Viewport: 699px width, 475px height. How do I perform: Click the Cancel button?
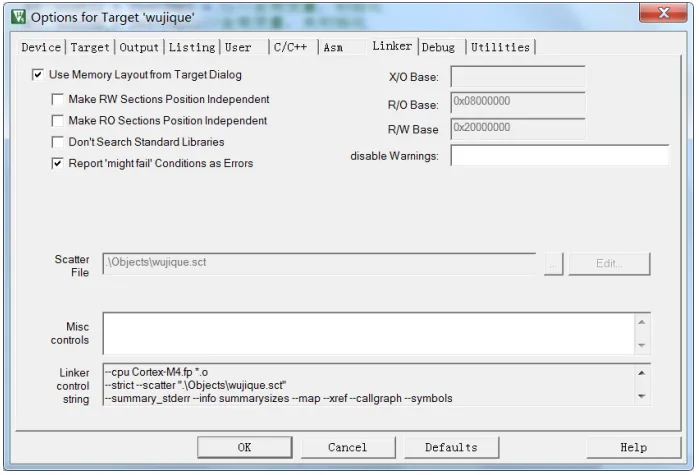pos(348,447)
